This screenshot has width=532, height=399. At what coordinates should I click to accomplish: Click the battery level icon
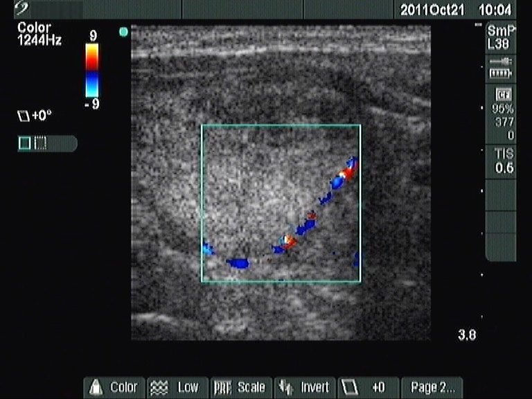coord(500,73)
